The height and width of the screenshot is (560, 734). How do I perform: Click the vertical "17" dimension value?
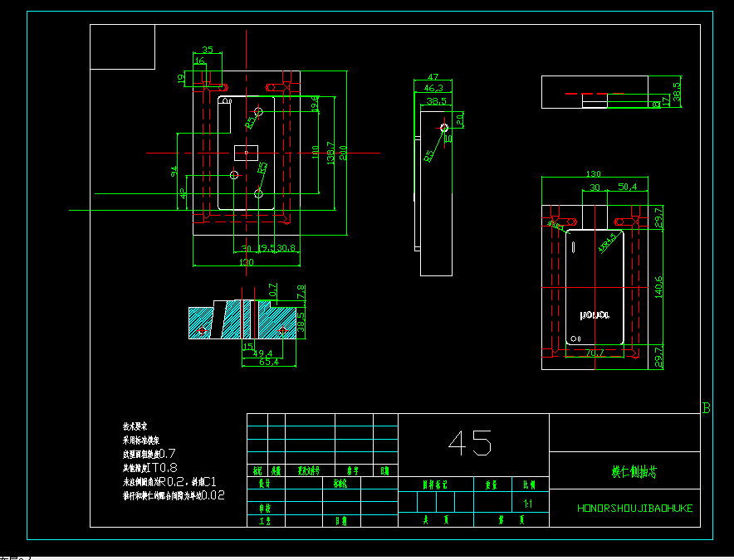[x=666, y=101]
